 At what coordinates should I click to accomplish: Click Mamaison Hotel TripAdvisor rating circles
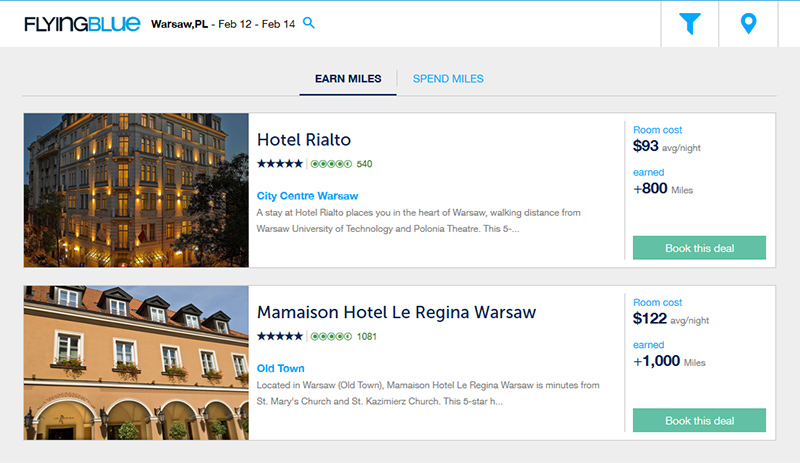pos(331,336)
